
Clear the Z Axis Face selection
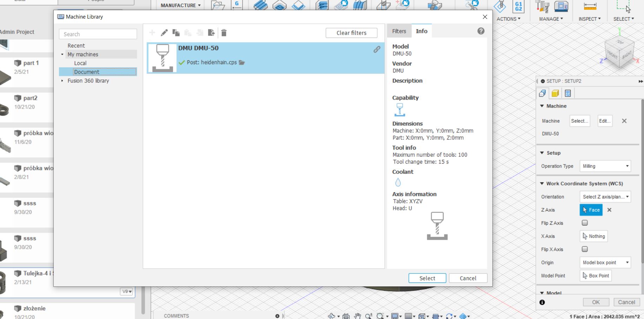coord(609,210)
